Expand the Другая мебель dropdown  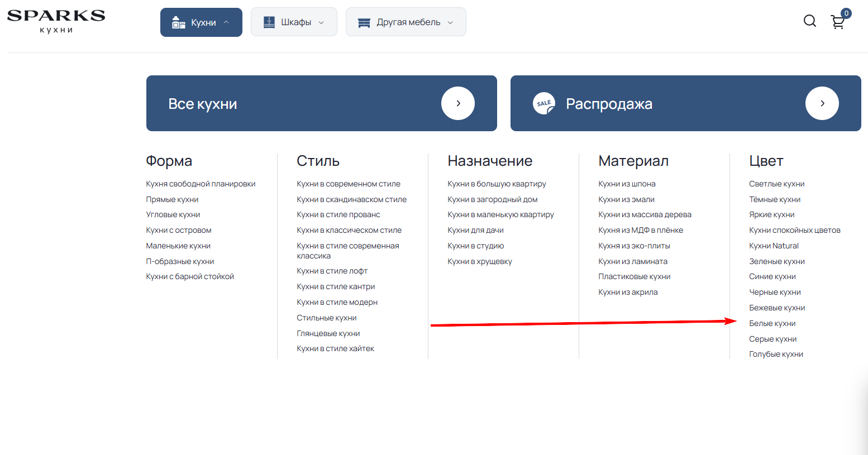tap(450, 23)
